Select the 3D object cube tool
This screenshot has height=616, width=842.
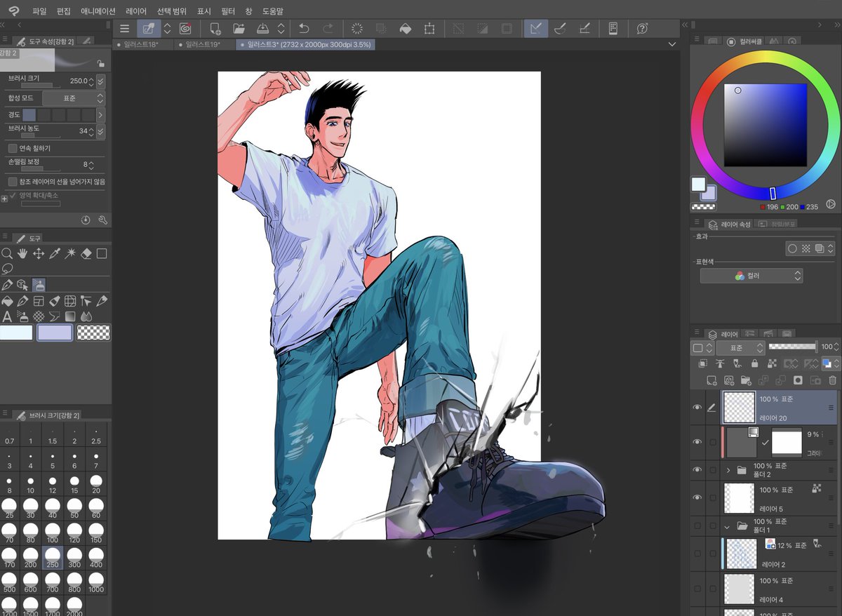[x=22, y=285]
